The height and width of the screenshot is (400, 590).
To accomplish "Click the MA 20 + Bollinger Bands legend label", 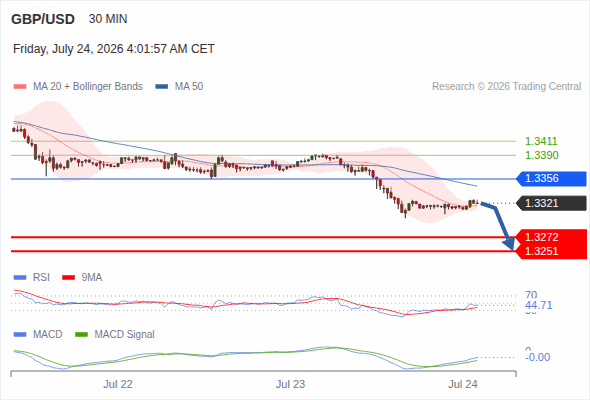I will click(x=88, y=87).
